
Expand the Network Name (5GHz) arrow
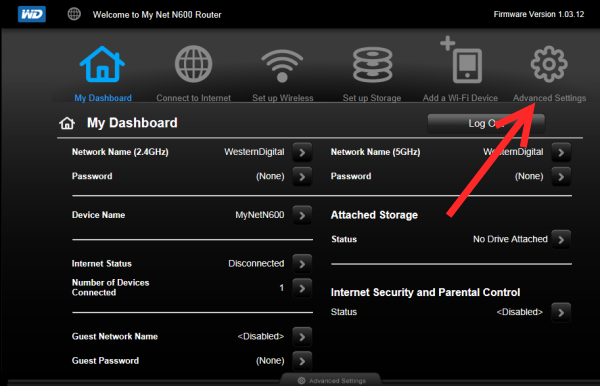(561, 152)
